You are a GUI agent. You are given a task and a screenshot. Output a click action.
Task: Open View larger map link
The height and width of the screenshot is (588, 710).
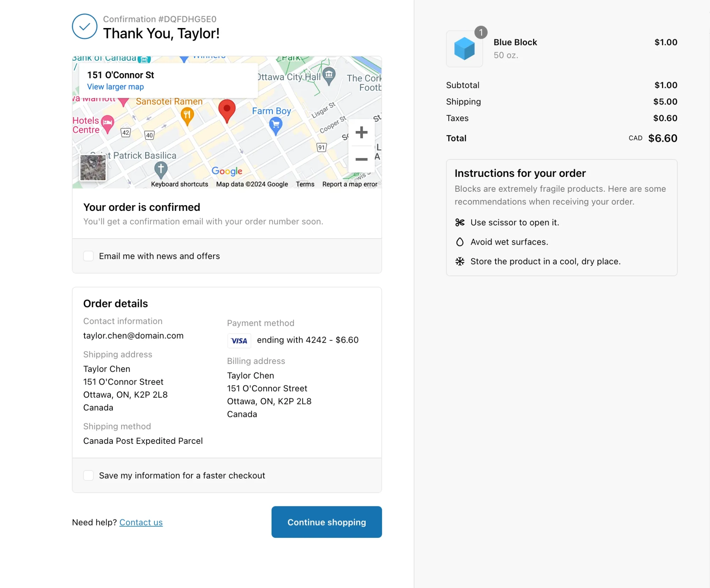[x=115, y=87]
